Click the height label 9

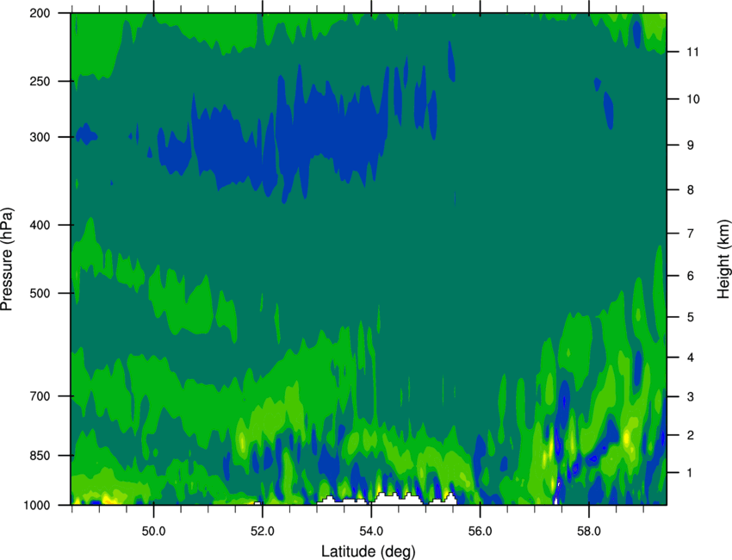click(x=691, y=146)
